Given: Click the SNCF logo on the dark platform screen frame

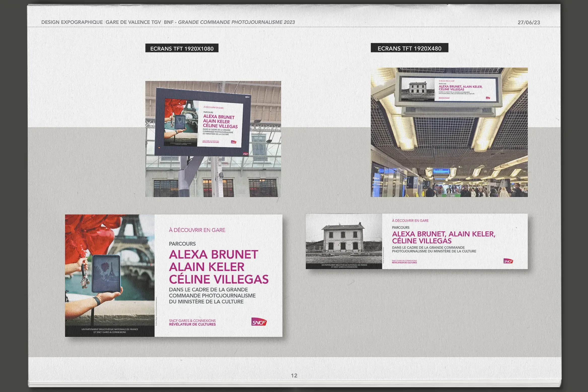Looking at the screenshot, I should point(245,154).
